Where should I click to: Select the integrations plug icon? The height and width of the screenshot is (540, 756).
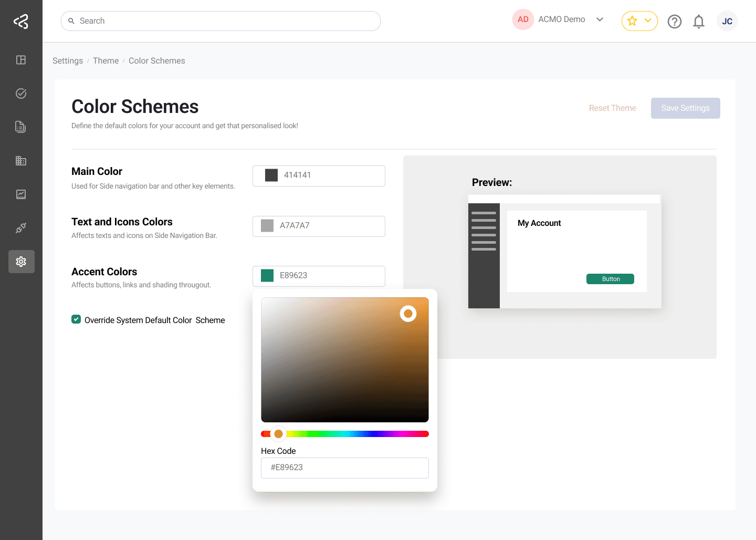pos(21,227)
